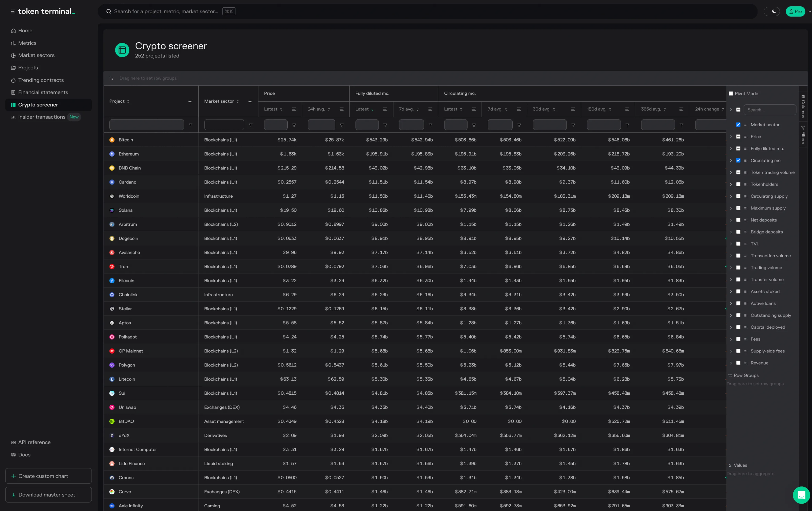The image size is (812, 511).
Task: Click the Download master sheet button
Action: click(48, 494)
